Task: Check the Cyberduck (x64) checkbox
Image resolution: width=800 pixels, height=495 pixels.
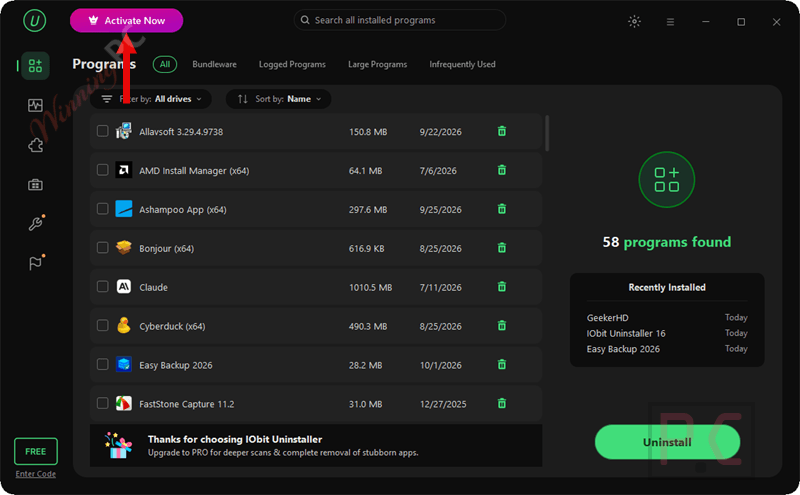Action: click(x=103, y=326)
